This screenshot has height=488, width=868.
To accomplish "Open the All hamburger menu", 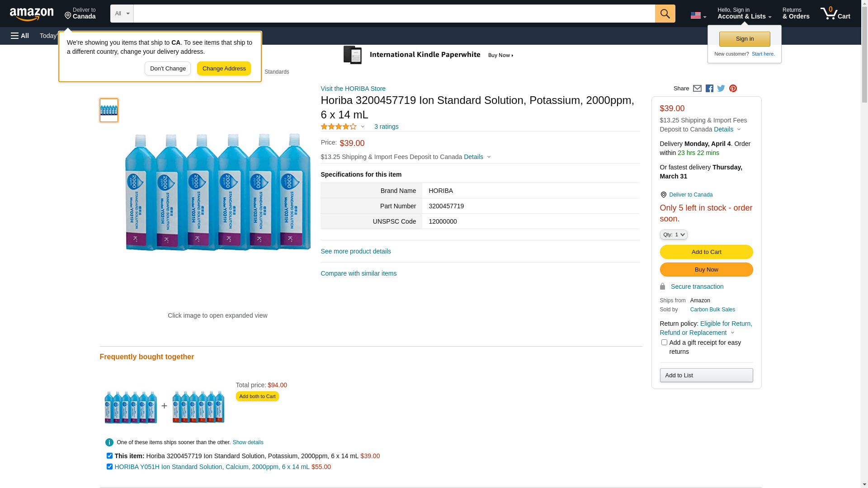I will [x=20, y=36].
